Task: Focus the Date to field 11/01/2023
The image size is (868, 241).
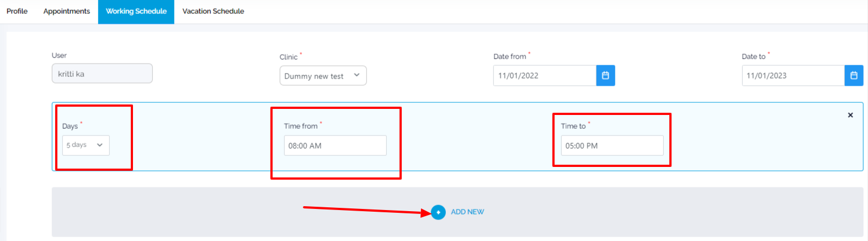Action: tap(793, 76)
